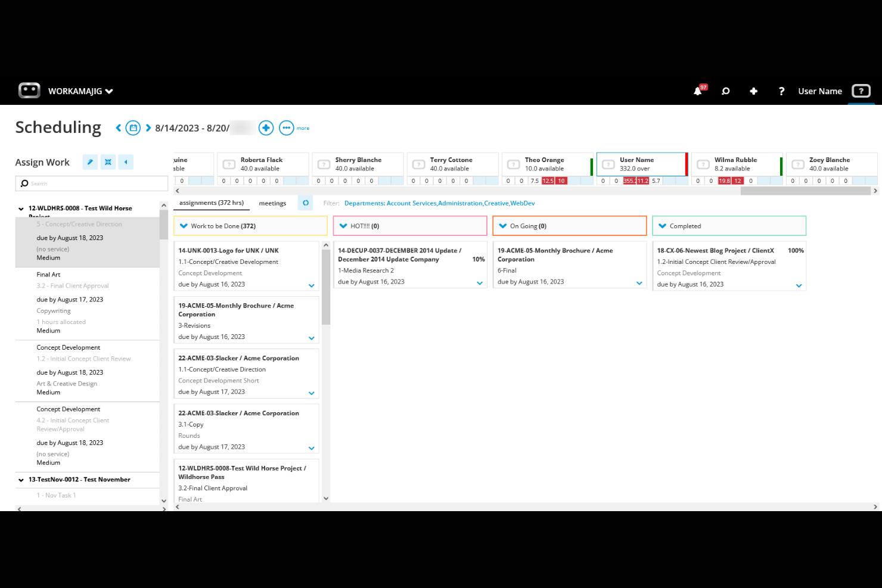Click the expand icon beside Assign Work

pos(108,162)
